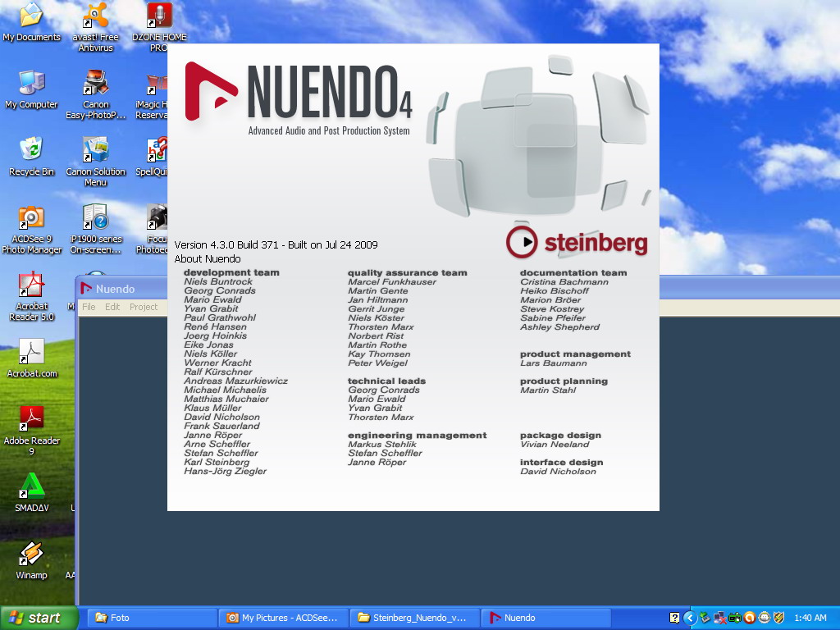This screenshot has width=840, height=630.
Task: Click the 1:40 AM system clock
Action: (810, 618)
